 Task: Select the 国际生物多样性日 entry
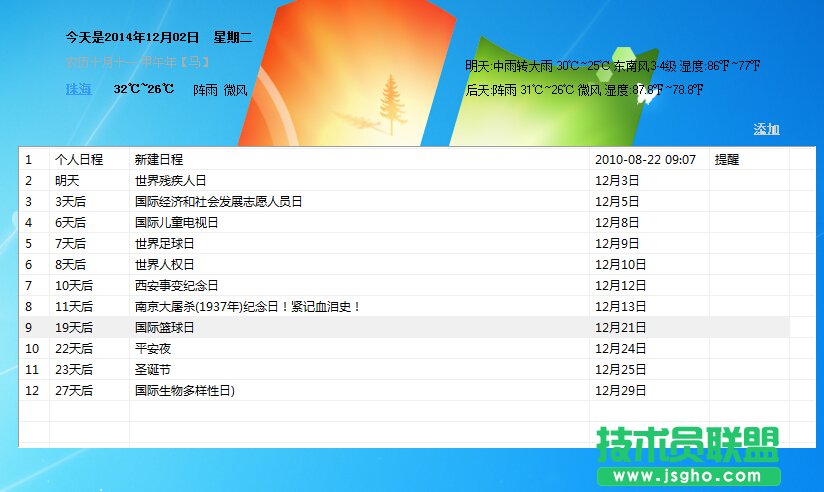pyautogui.click(x=184, y=391)
